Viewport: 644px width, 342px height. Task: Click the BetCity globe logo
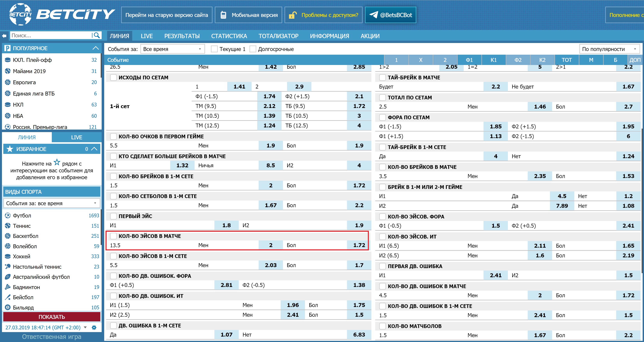pos(20,14)
